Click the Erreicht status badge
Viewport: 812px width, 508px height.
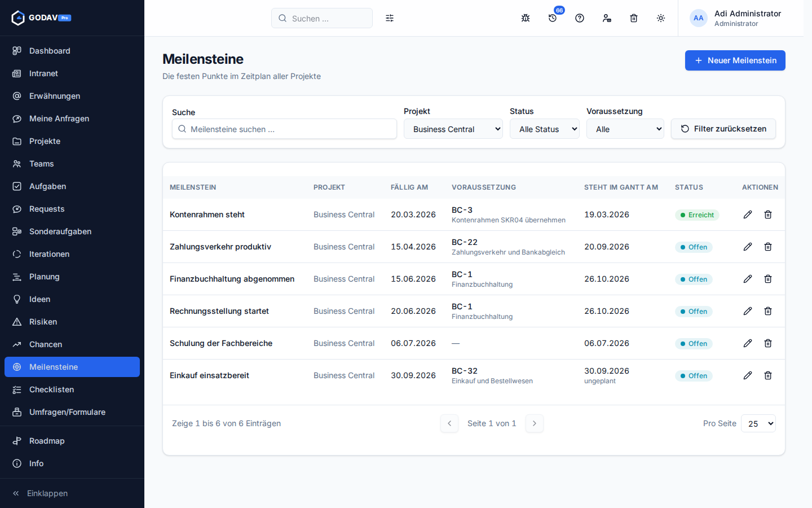(697, 215)
